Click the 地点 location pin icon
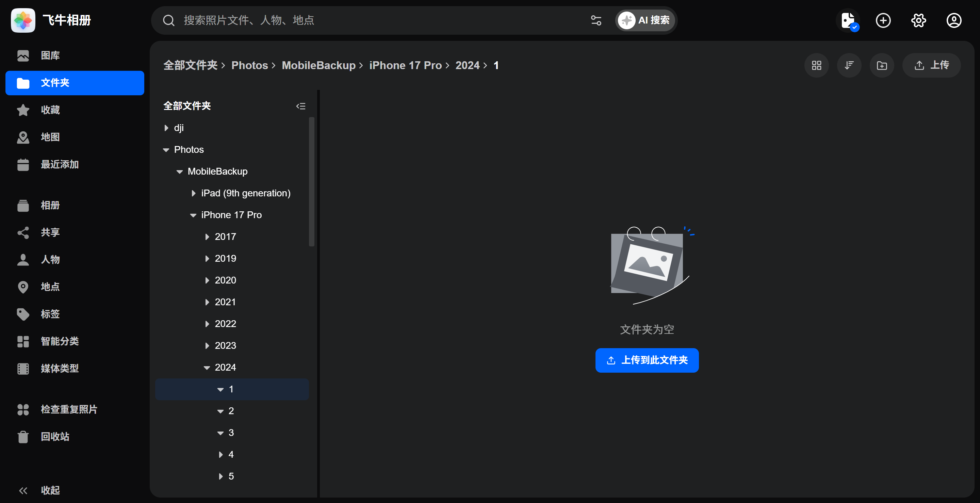 (x=23, y=287)
